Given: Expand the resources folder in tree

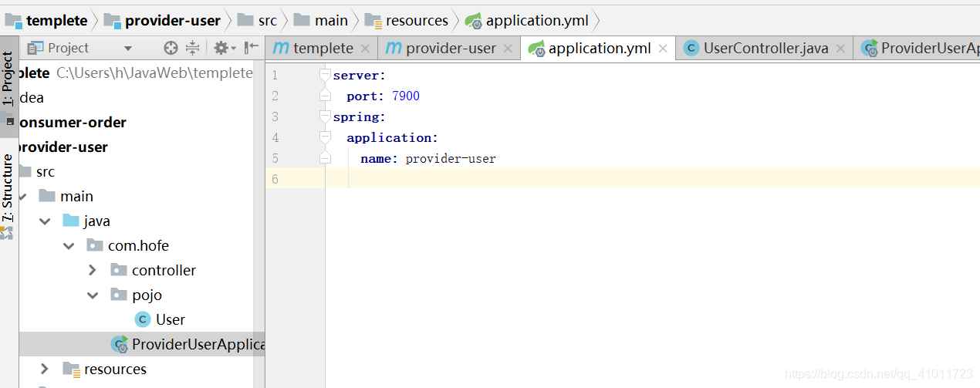Looking at the screenshot, I should pyautogui.click(x=46, y=369).
